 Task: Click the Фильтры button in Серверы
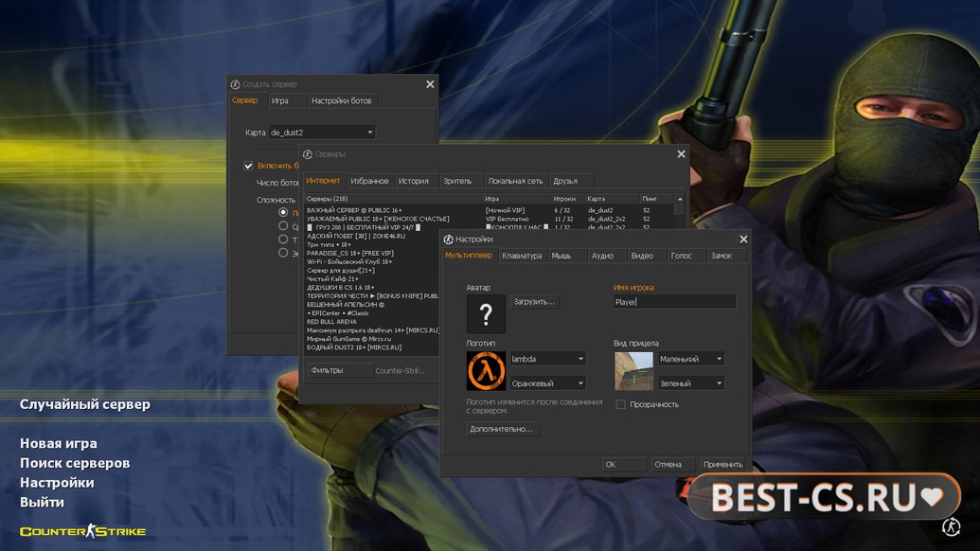339,370
